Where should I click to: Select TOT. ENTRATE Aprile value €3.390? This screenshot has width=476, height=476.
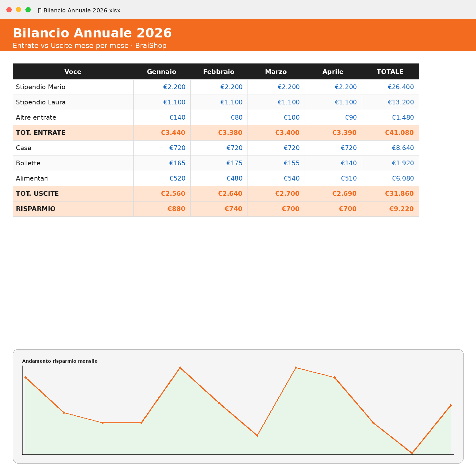333,133
